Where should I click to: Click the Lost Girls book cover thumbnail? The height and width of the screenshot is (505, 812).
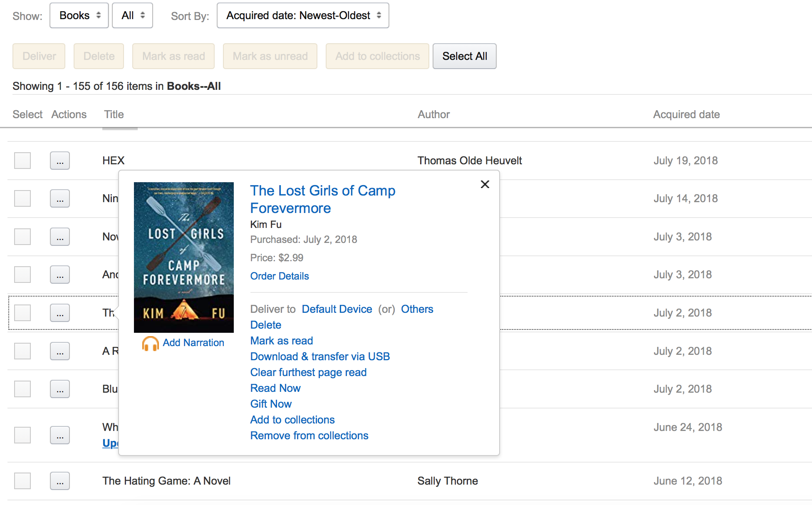(183, 257)
